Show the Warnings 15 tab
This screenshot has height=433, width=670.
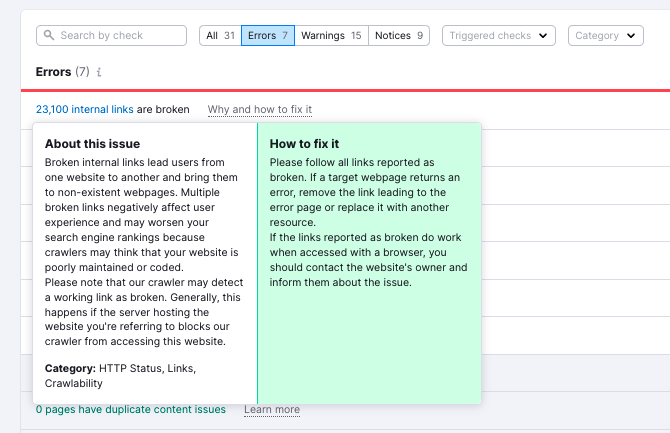331,36
